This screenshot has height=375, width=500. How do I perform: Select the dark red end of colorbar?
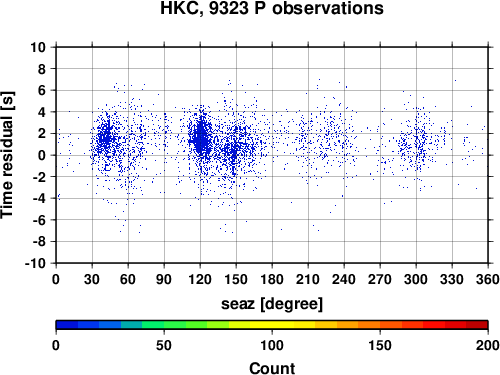(477, 325)
